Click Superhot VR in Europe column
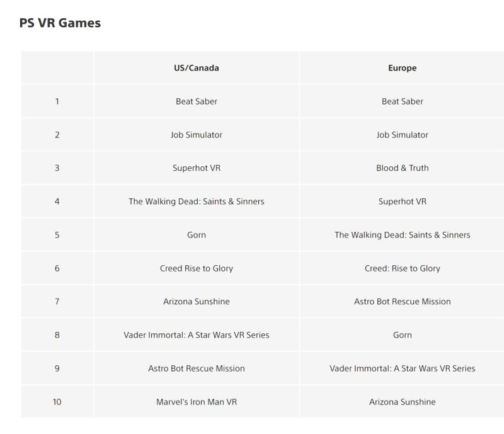 (402, 202)
